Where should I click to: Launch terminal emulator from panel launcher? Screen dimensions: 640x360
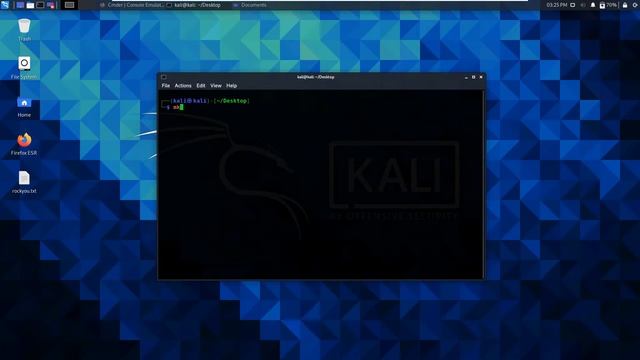click(40, 5)
